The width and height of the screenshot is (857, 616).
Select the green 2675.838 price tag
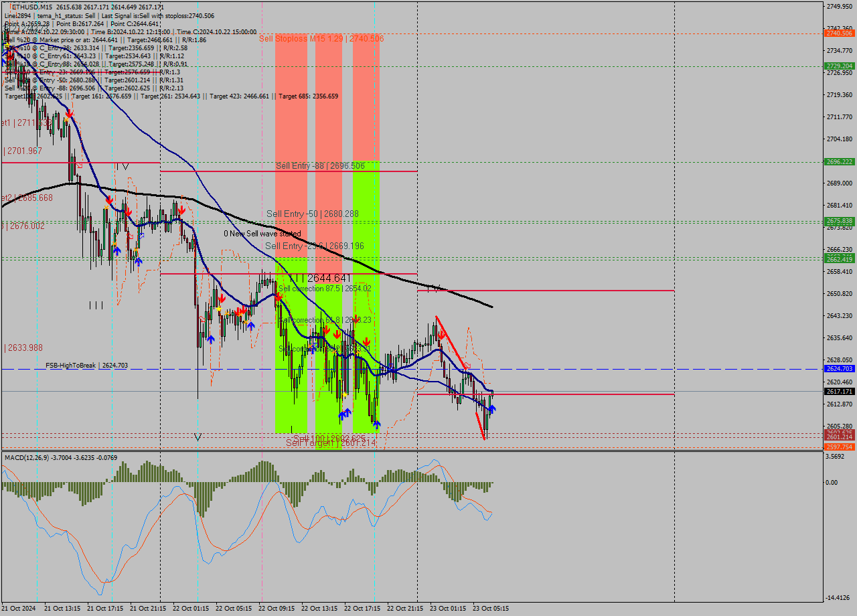tap(839, 220)
